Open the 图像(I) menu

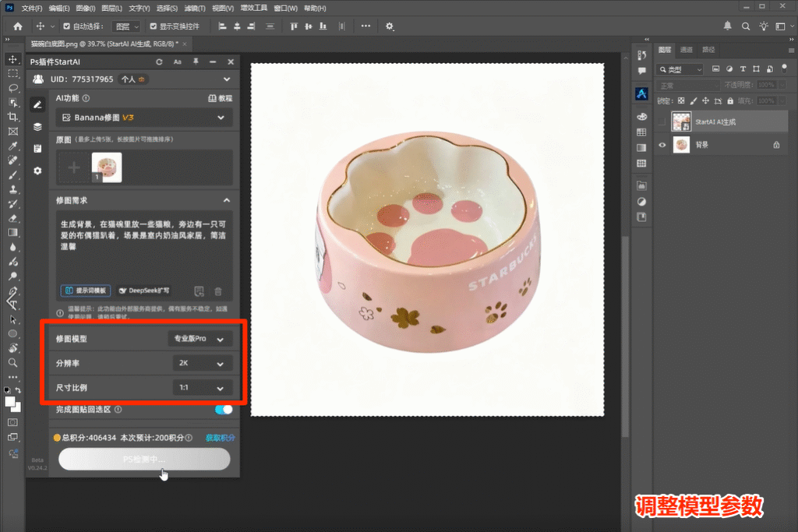pyautogui.click(x=85, y=8)
